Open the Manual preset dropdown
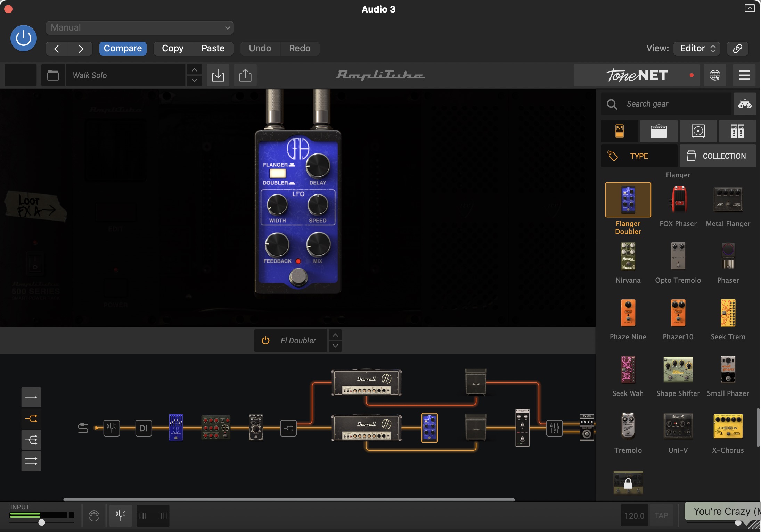Screen dimensions: 761x532 pyautogui.click(x=139, y=28)
